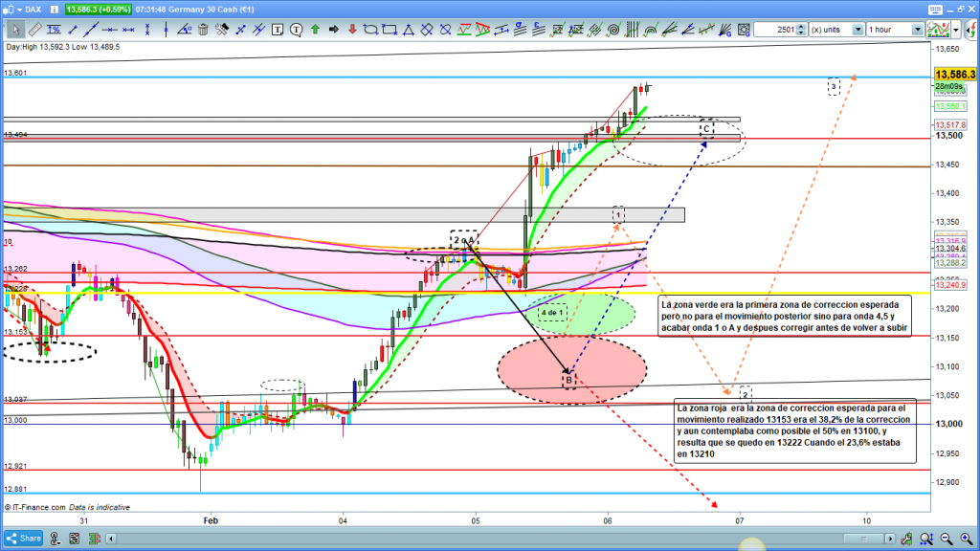Click the 2501 units input field

774,30
